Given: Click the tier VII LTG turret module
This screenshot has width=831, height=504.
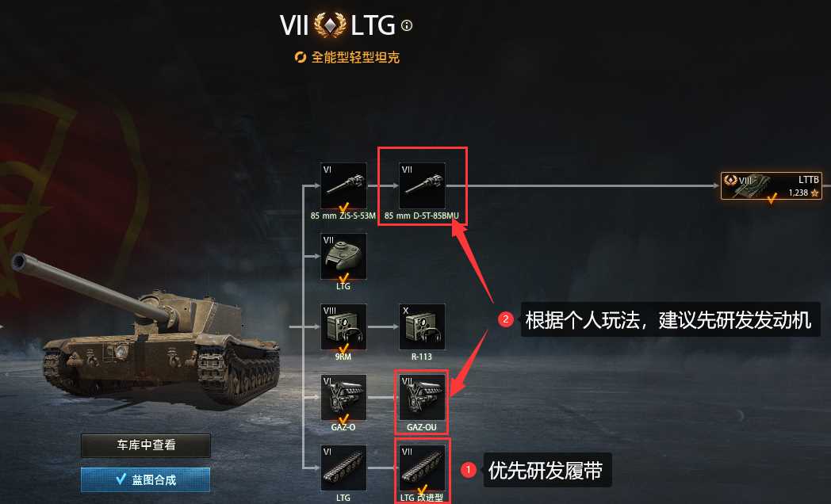Looking at the screenshot, I should (x=343, y=256).
